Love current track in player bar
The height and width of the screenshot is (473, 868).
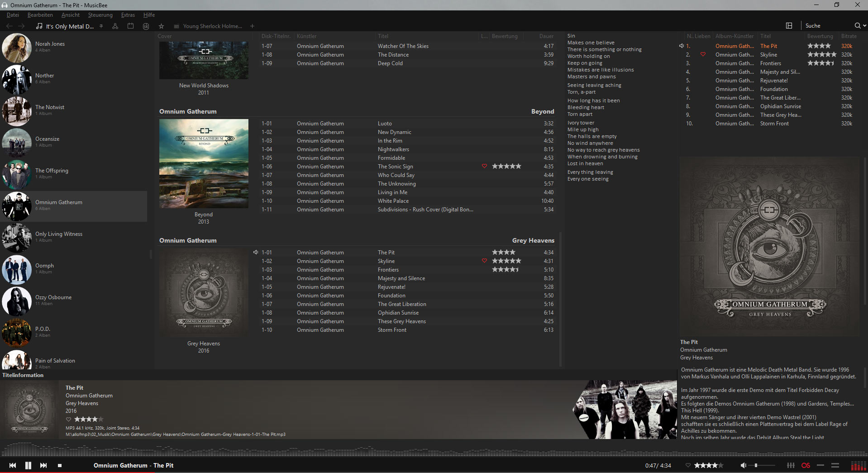[x=688, y=465]
